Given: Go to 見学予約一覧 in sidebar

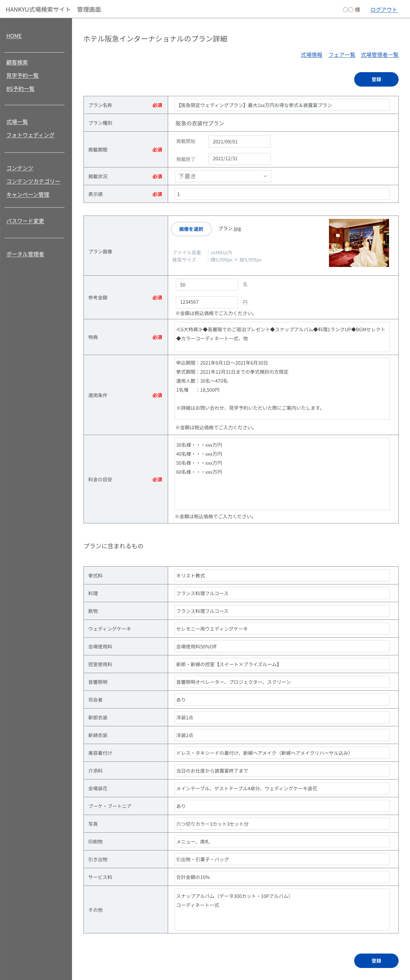Looking at the screenshot, I should (x=23, y=76).
